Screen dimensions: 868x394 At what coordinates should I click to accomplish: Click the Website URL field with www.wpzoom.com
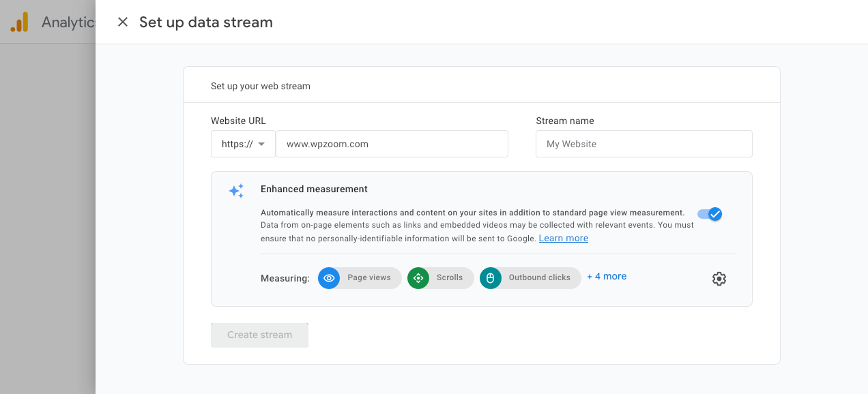(392, 144)
